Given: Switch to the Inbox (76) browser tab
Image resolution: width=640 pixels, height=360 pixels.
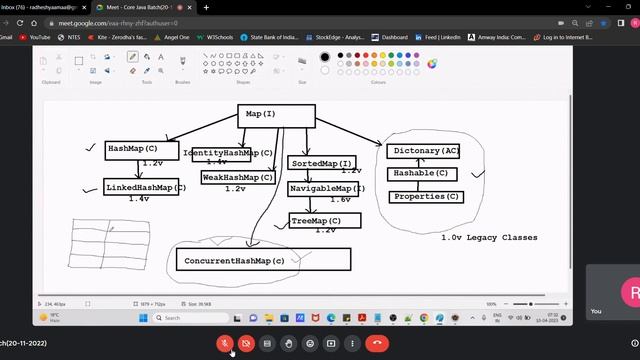Looking at the screenshot, I should click(43, 7).
